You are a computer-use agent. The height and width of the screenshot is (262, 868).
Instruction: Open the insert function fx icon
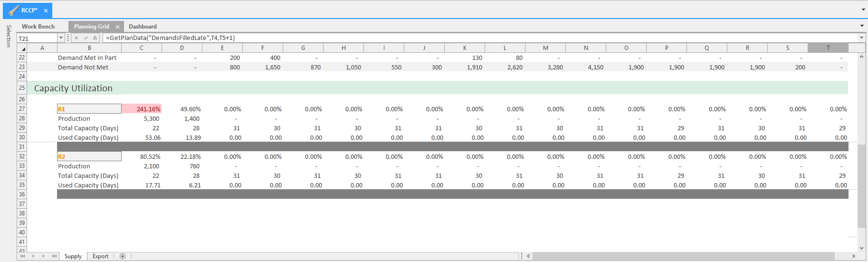pyautogui.click(x=95, y=38)
